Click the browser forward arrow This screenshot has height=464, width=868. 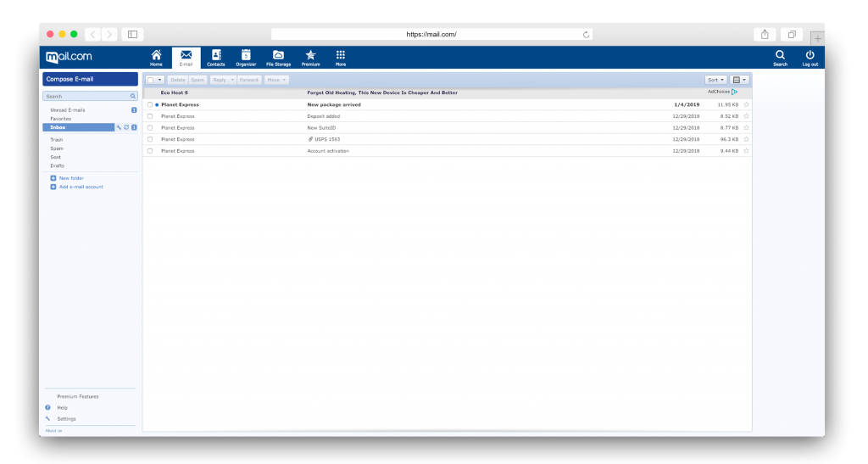coord(109,34)
